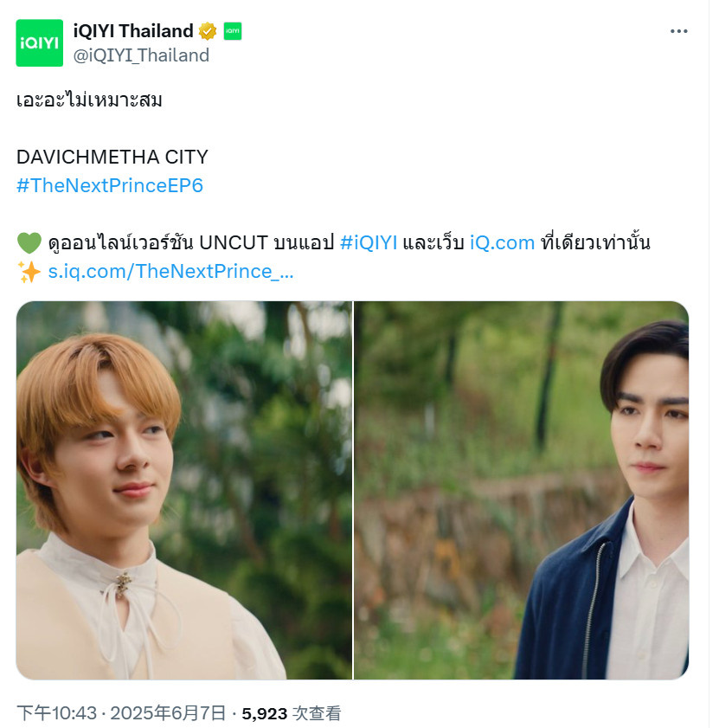This screenshot has height=728, width=719.
Task: Click the DAVICHMETHA CITY text line
Action: coord(112,157)
